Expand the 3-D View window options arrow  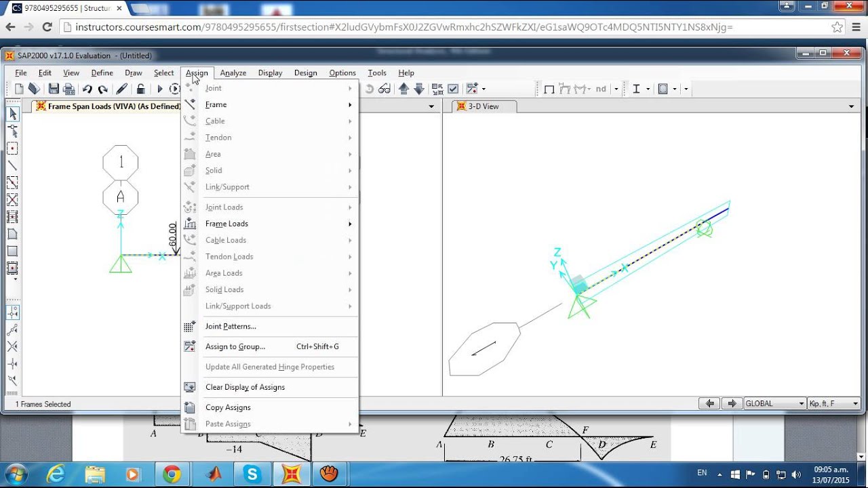852,106
